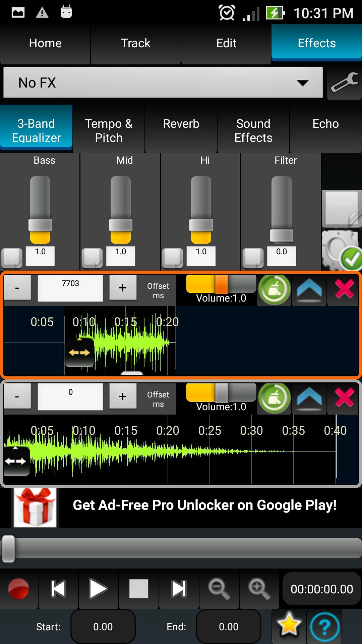Click the End time field

coord(229,627)
